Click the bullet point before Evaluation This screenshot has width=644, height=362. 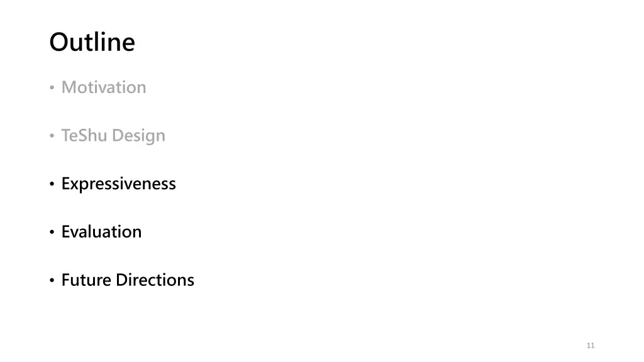52,232
